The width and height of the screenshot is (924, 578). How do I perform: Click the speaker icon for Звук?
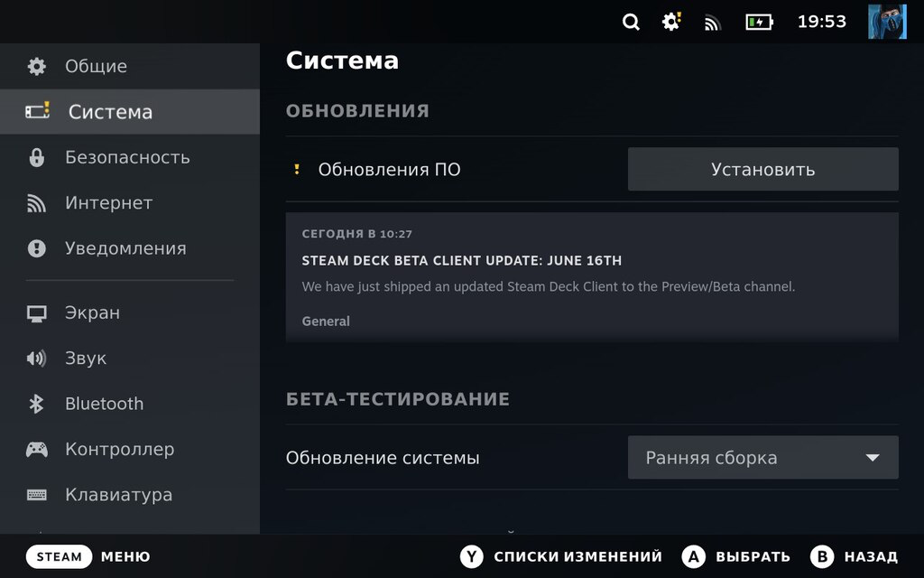click(x=36, y=359)
